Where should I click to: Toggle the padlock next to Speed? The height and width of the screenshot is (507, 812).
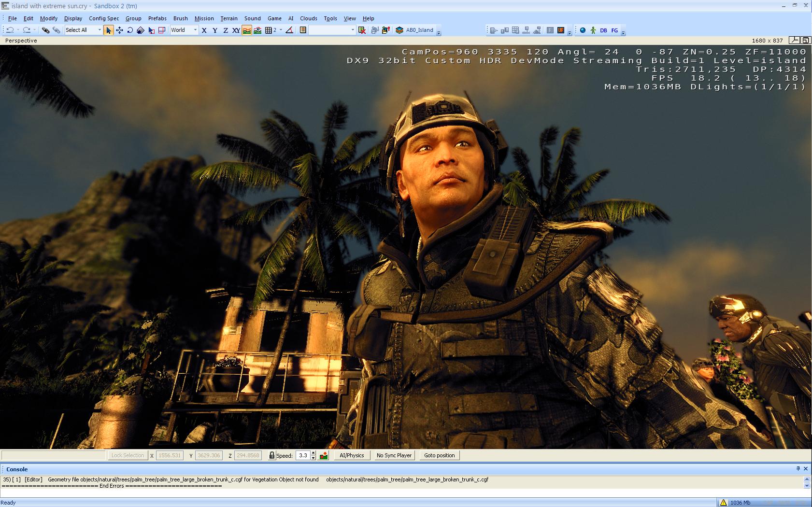[x=271, y=455]
